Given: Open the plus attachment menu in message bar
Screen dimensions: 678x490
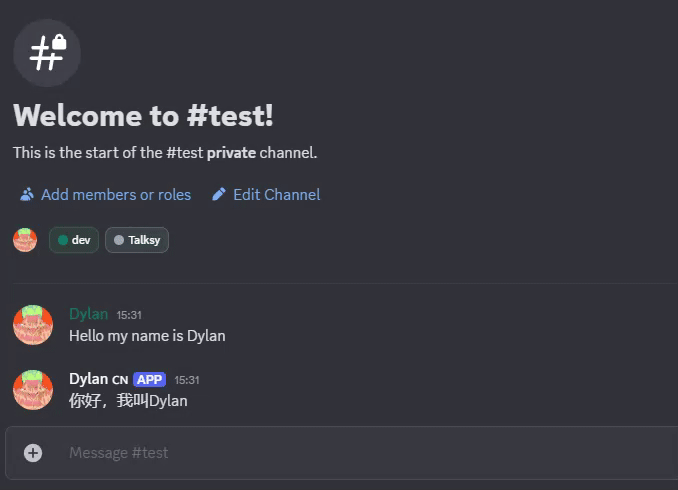Looking at the screenshot, I should (x=33, y=453).
